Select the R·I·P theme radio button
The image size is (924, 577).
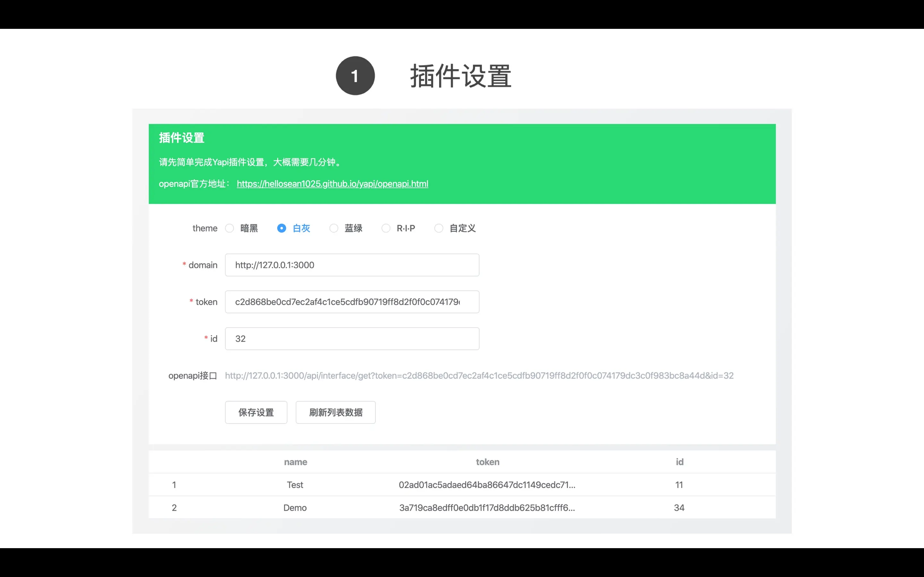tap(386, 228)
